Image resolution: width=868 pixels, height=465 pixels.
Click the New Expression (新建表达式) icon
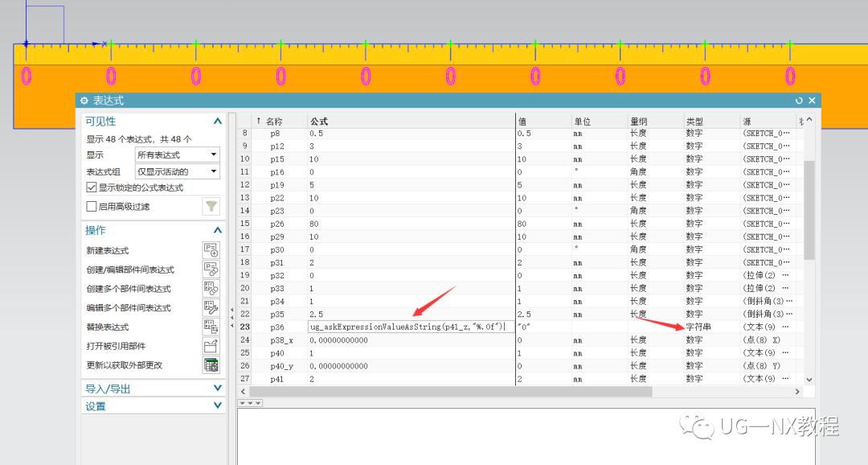(211, 250)
